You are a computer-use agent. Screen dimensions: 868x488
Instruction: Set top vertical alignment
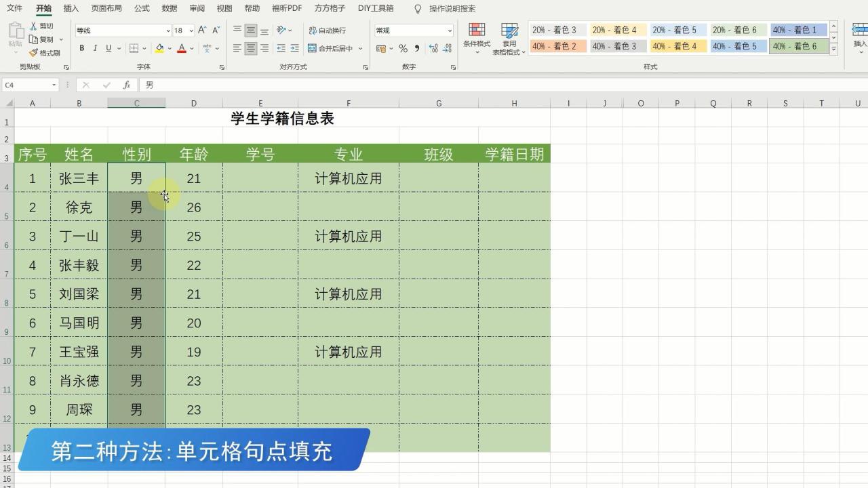237,30
